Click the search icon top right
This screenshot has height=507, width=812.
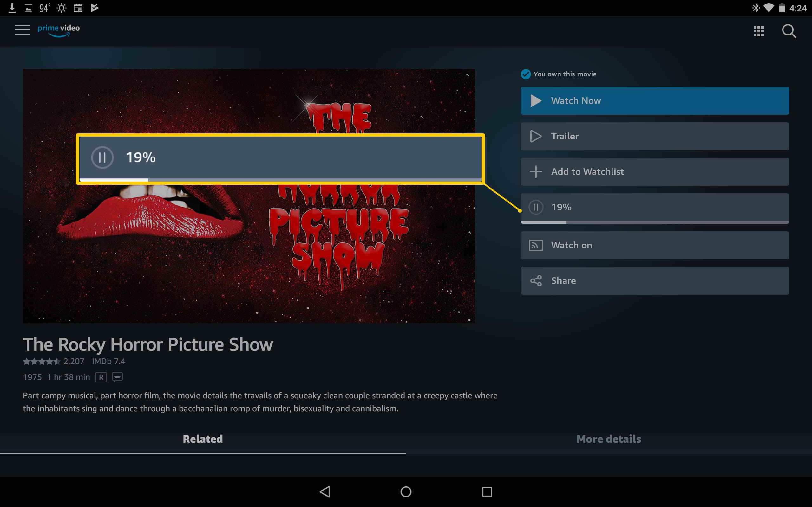coord(790,31)
